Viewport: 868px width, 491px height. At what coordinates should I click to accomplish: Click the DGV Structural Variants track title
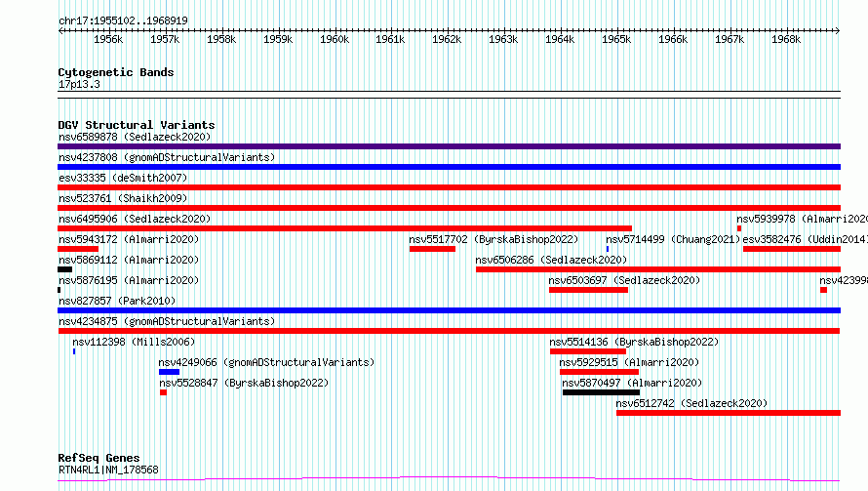click(137, 125)
